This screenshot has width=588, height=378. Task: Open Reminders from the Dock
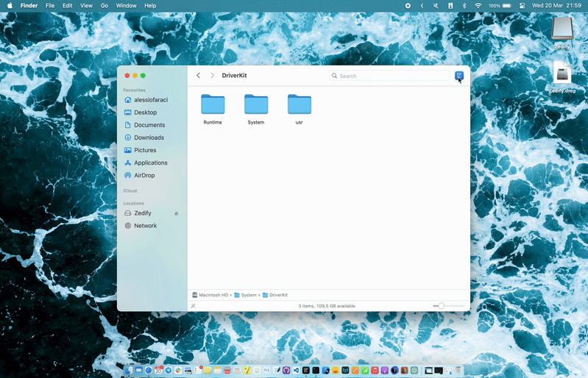[198, 371]
